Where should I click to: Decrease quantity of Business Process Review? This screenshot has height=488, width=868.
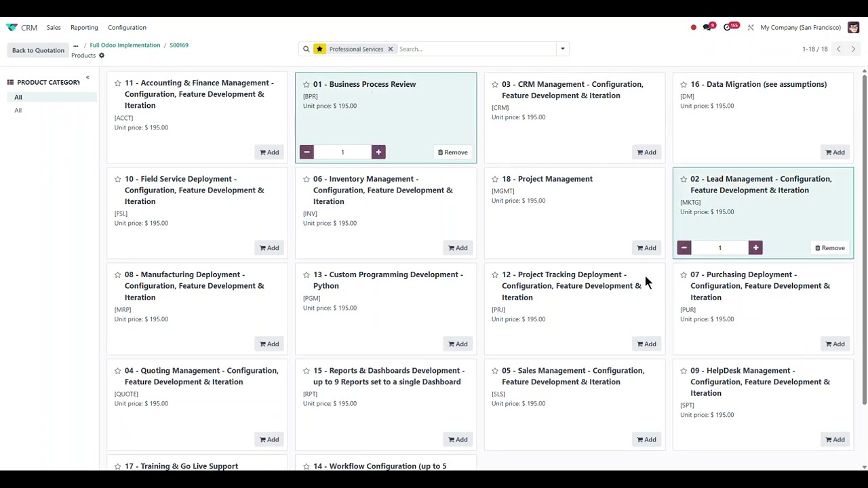(x=307, y=152)
